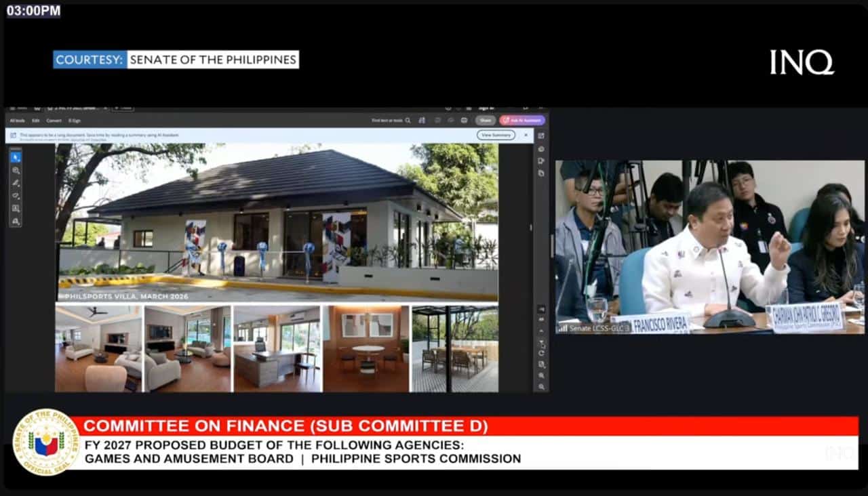Click the zoom out magnifier at rail bottom

[541, 387]
